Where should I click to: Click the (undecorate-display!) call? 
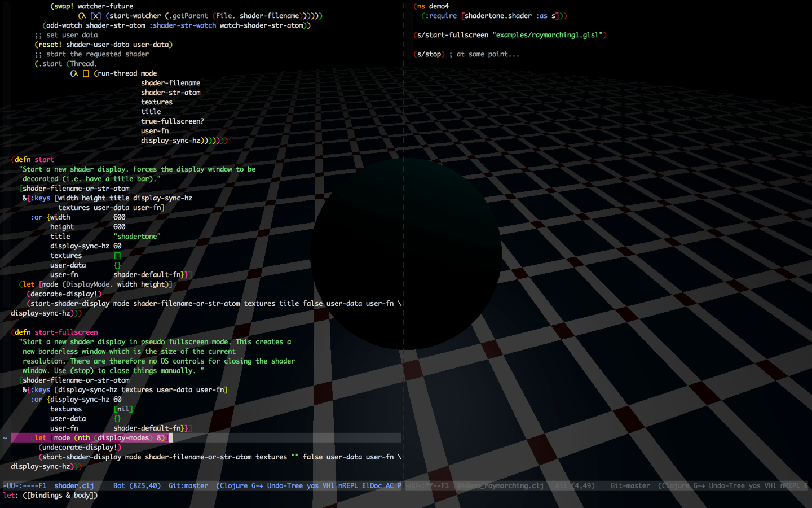[x=80, y=448]
